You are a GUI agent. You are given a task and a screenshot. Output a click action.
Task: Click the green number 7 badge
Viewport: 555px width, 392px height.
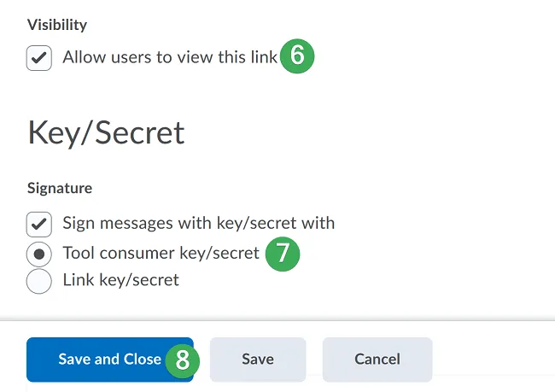click(283, 255)
